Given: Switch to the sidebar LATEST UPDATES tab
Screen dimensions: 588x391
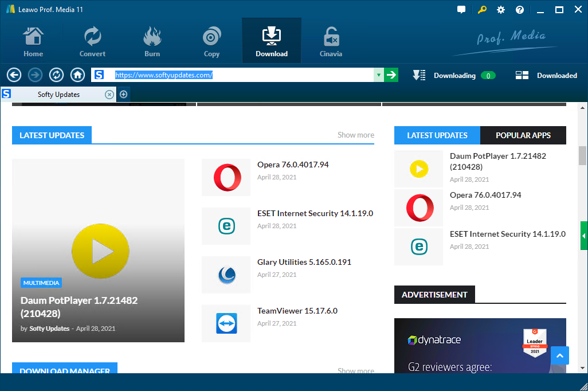Looking at the screenshot, I should pyautogui.click(x=437, y=135).
